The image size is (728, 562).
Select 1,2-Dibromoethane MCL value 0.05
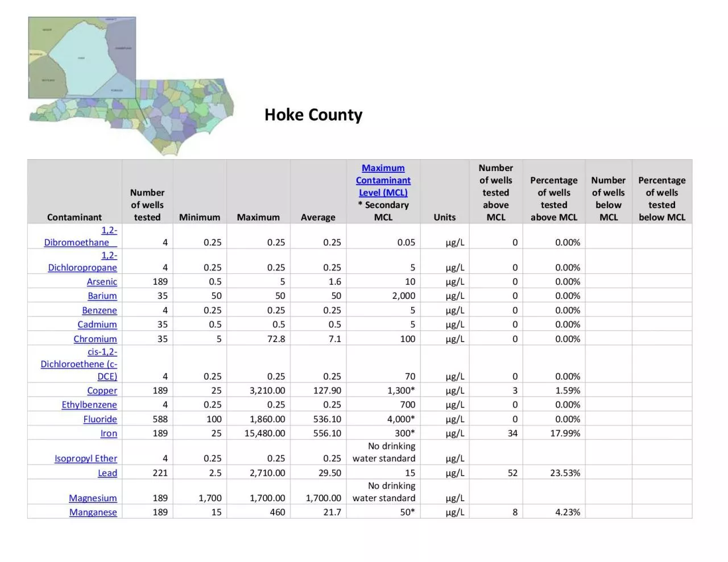pos(406,242)
